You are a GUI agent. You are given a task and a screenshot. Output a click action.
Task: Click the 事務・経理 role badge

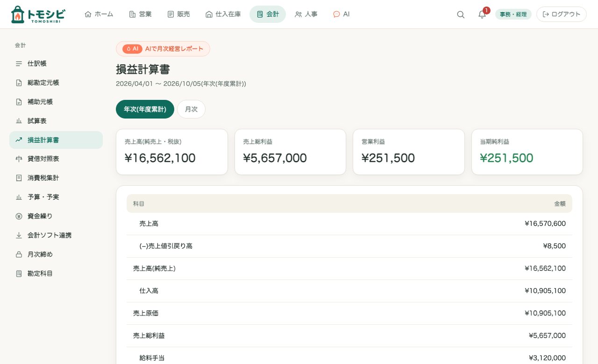coord(513,14)
